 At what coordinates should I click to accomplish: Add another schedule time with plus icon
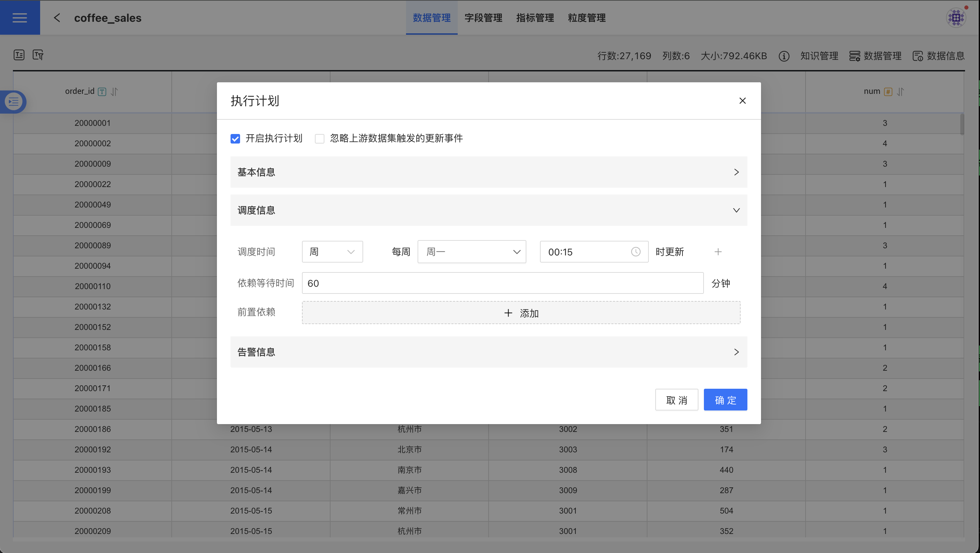(718, 252)
